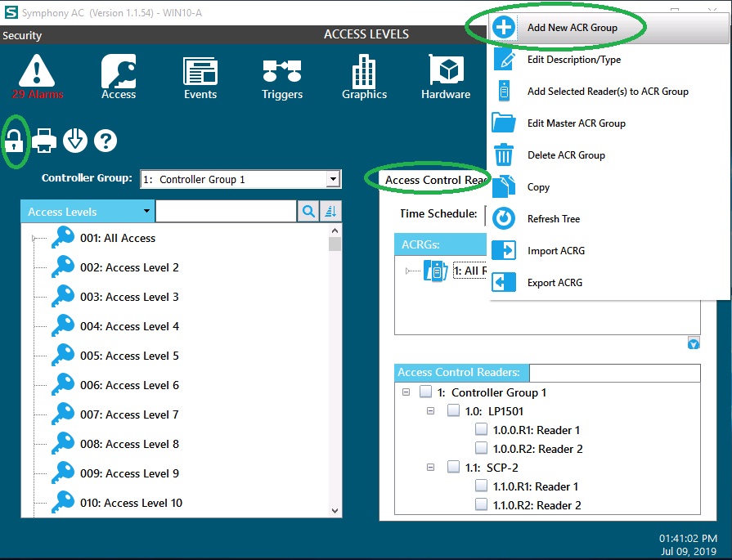The height and width of the screenshot is (560, 732).
Task: Select 010: Access Level 10 in tree
Action: pyautogui.click(x=131, y=503)
